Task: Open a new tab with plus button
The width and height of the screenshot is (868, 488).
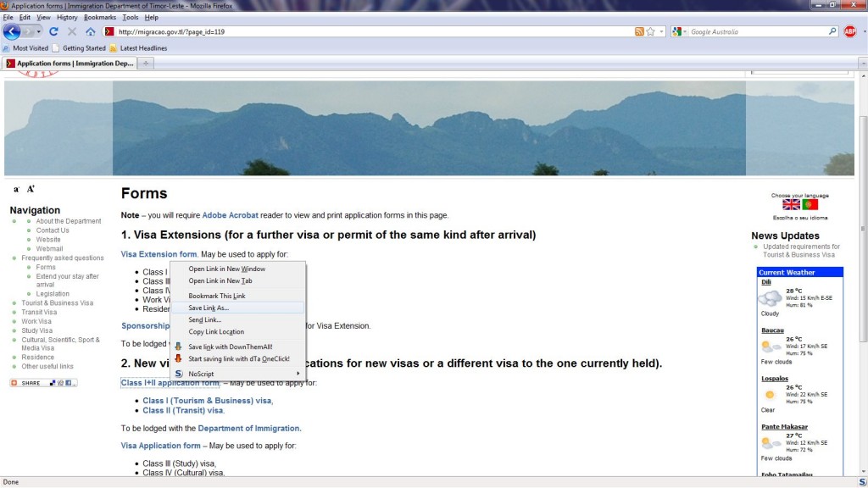Action: tap(146, 63)
